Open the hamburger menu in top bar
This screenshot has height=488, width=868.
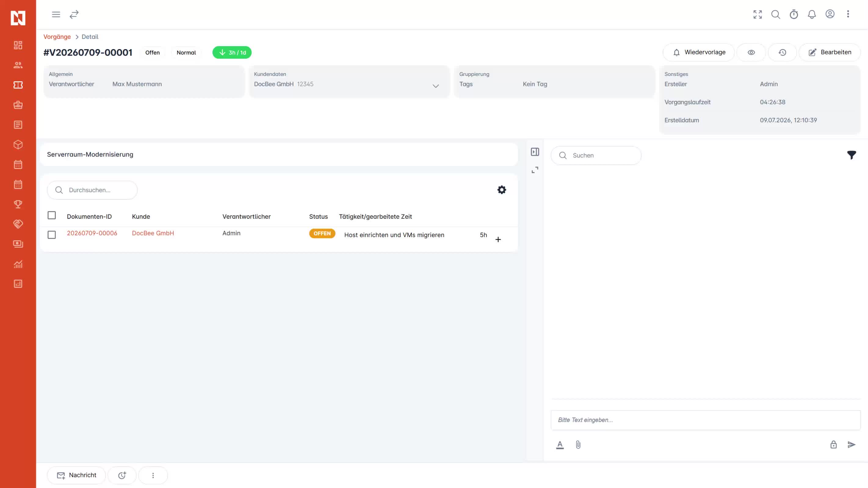click(x=56, y=14)
